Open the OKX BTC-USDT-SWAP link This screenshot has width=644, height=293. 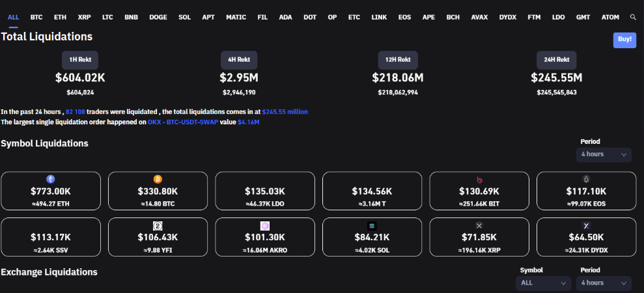191,122
